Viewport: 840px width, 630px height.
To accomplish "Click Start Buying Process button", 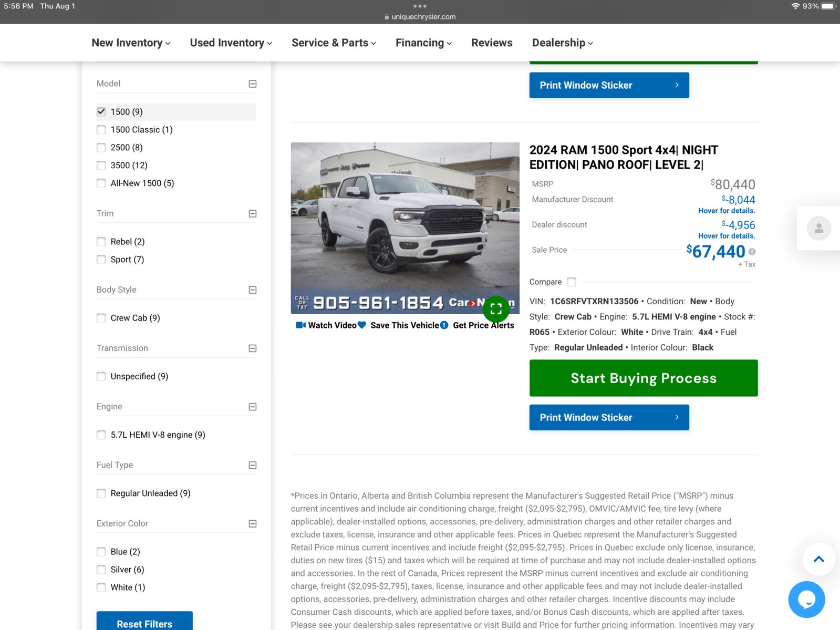I will coord(644,378).
